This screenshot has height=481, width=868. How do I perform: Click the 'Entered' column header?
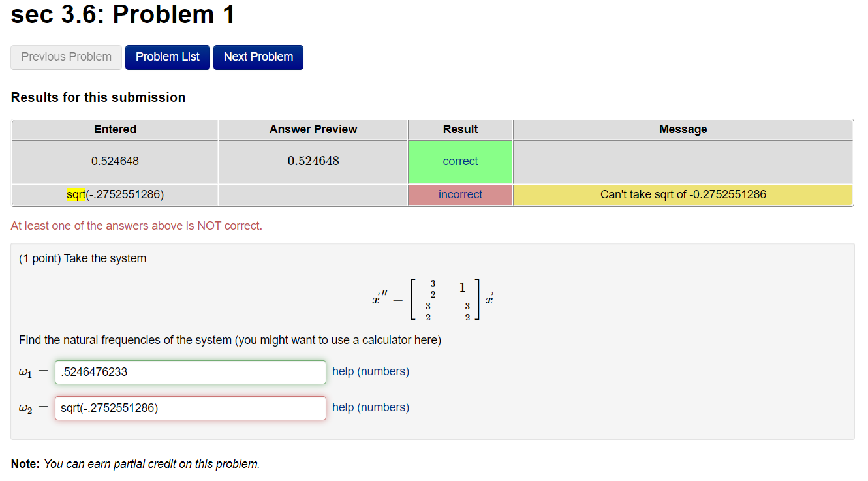point(116,129)
